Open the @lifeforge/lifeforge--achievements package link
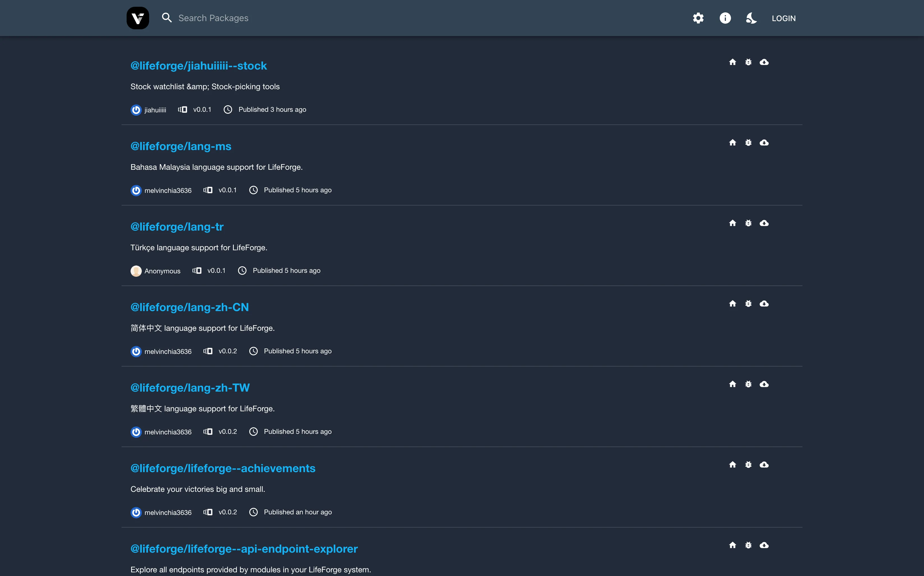The image size is (924, 576). tap(223, 468)
